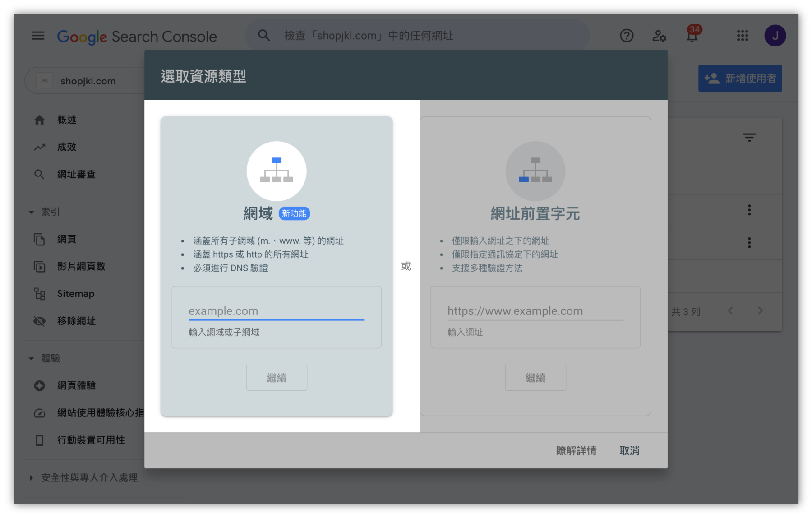Viewport: 812px width, 518px height.
Task: Open the Google apps grid icon
Action: [742, 36]
